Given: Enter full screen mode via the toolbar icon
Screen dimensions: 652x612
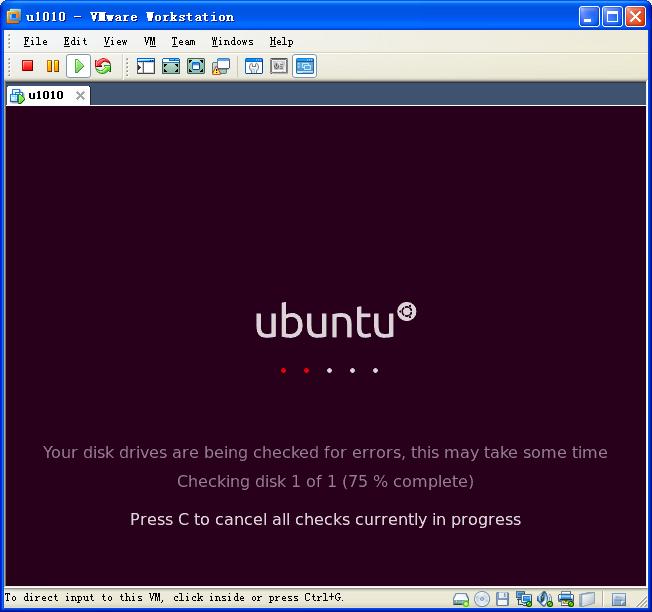Looking at the screenshot, I should point(196,66).
